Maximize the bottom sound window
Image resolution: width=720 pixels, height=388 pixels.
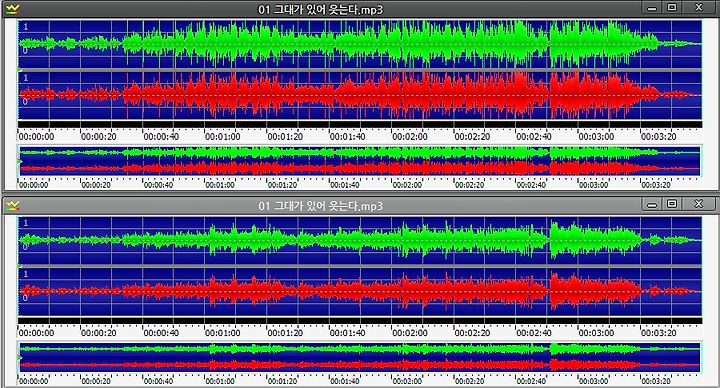coord(672,204)
